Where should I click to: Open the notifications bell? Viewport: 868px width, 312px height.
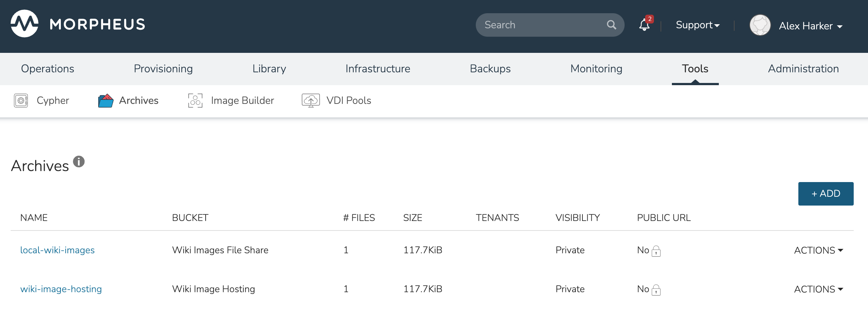tap(644, 25)
